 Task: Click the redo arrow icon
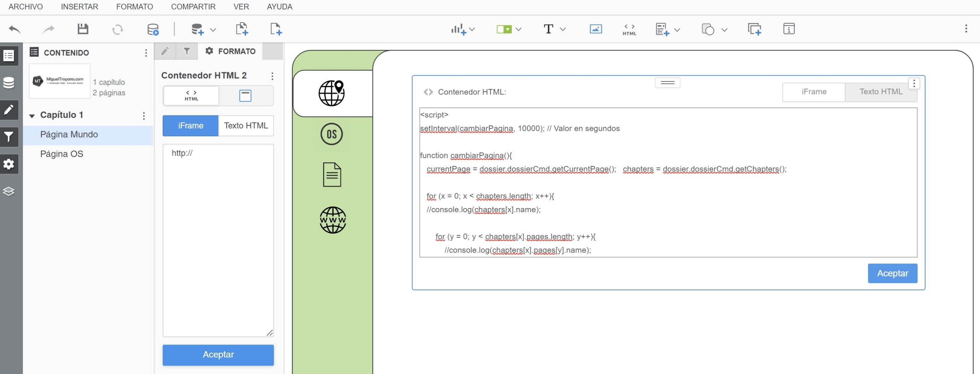coord(48,29)
